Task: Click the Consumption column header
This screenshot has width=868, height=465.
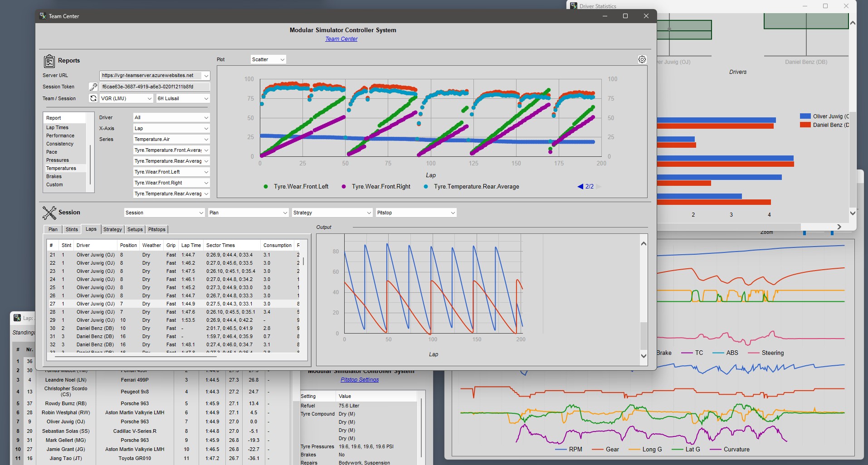Action: (278, 245)
